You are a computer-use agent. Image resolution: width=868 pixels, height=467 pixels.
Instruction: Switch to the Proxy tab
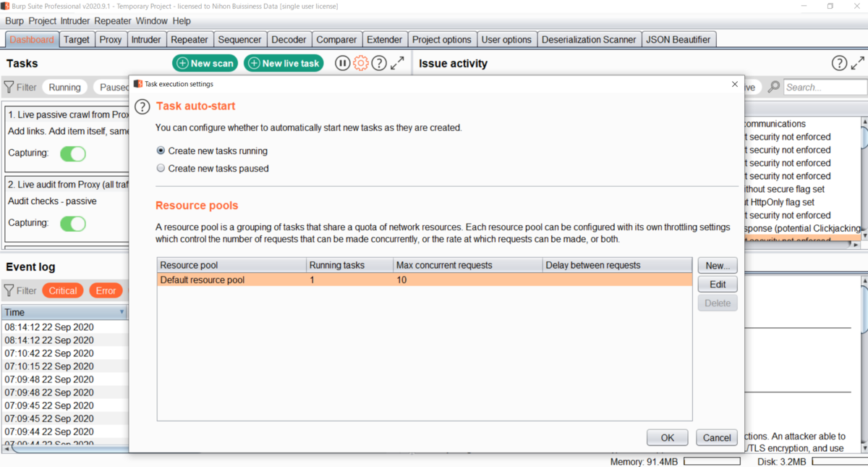tap(111, 40)
